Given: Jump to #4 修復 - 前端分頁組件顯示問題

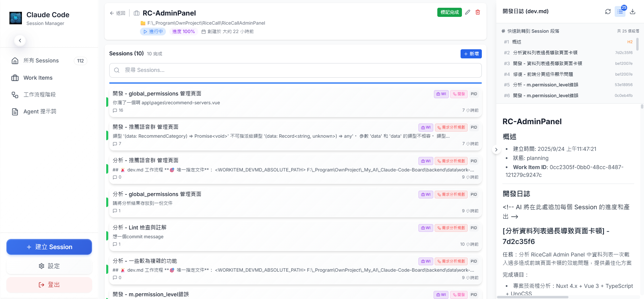Looking at the screenshot, I should tap(568, 74).
